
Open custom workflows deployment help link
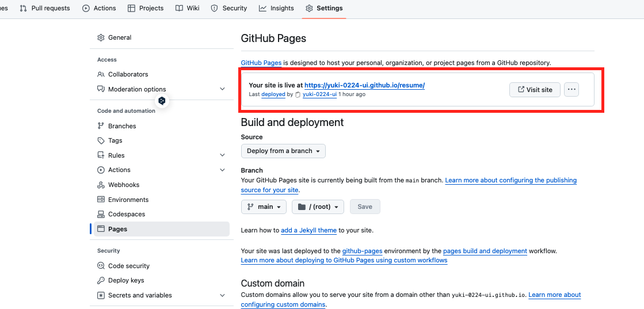344,260
